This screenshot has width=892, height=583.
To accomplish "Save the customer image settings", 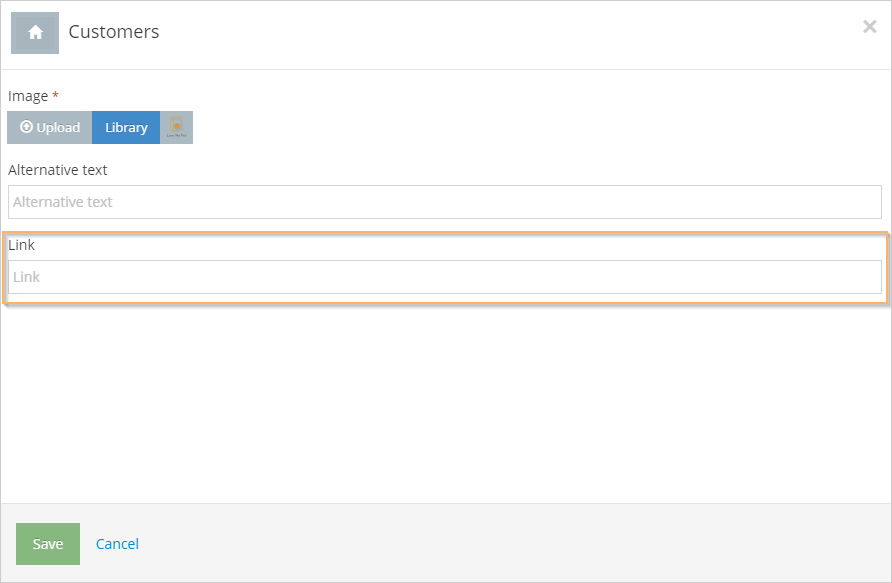I will pyautogui.click(x=48, y=544).
